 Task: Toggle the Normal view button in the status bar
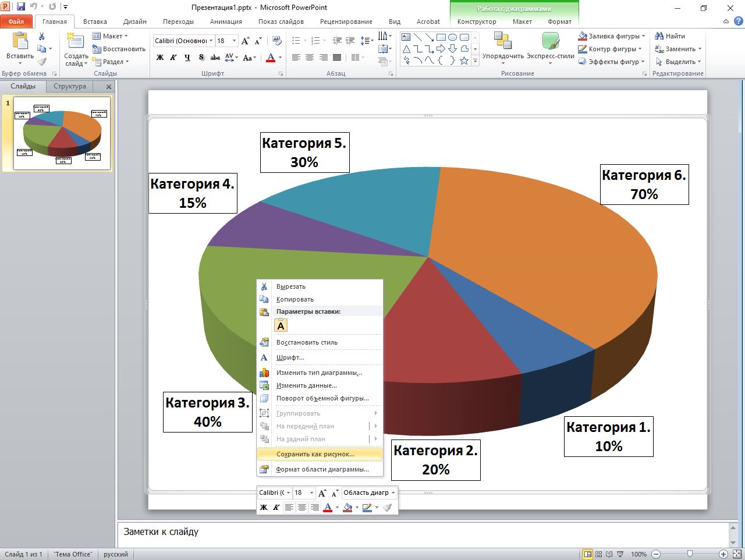tap(588, 554)
